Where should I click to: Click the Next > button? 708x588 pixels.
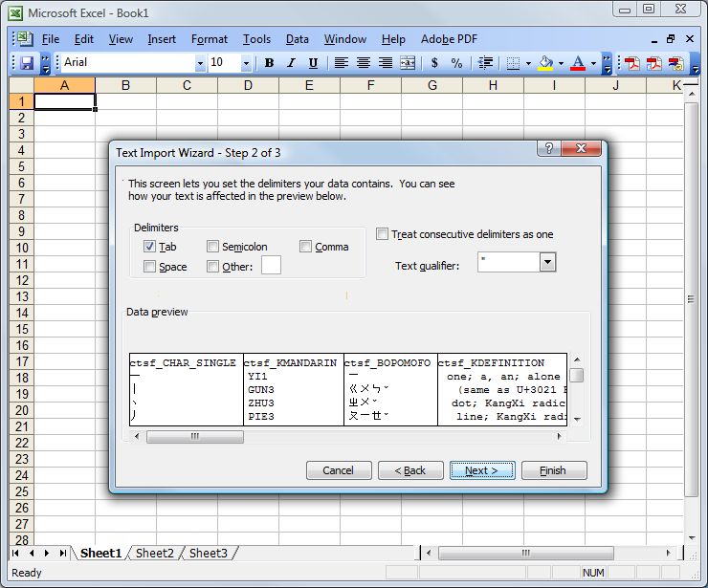point(482,470)
